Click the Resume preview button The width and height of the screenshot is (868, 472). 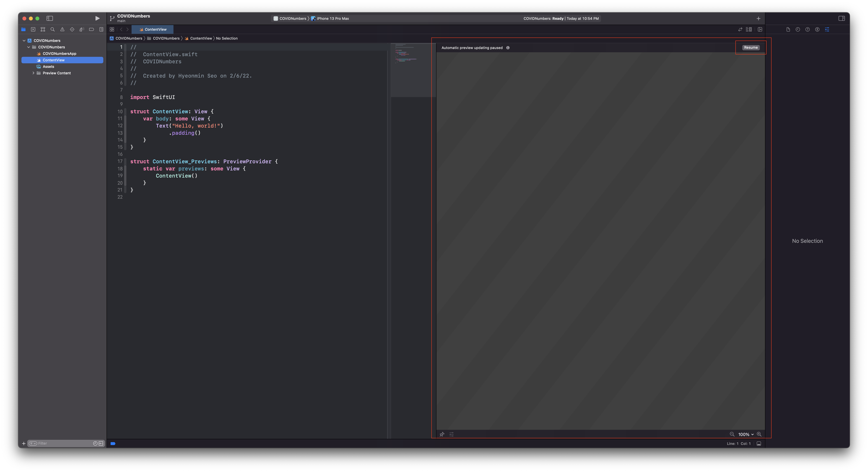click(x=751, y=47)
